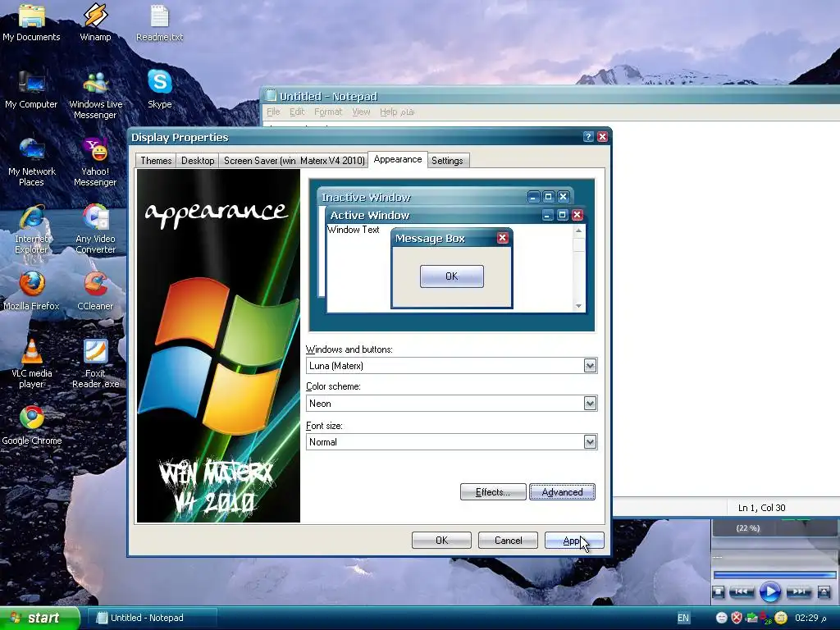840x630 pixels.
Task: Click the preview Message Box OK button
Action: pos(452,276)
